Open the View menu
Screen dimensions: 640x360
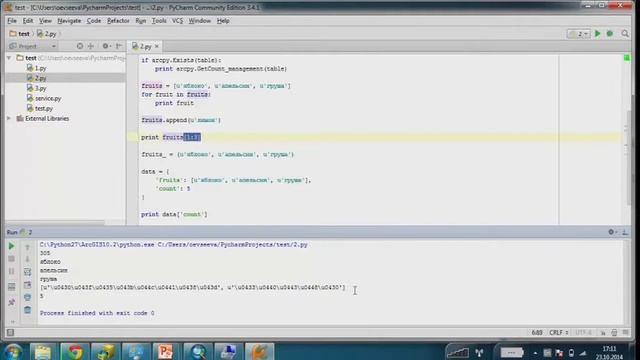[45, 21]
